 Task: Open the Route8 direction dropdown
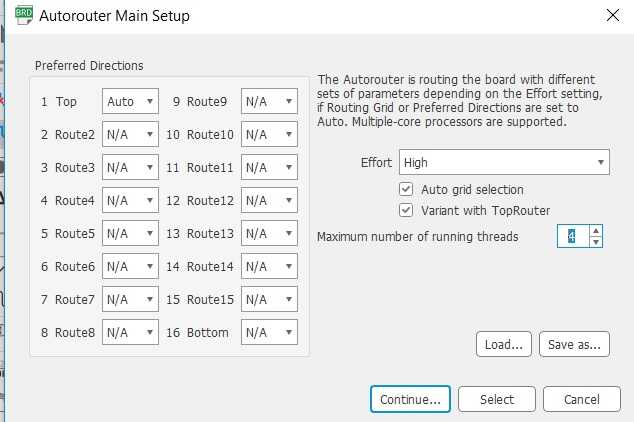click(130, 333)
